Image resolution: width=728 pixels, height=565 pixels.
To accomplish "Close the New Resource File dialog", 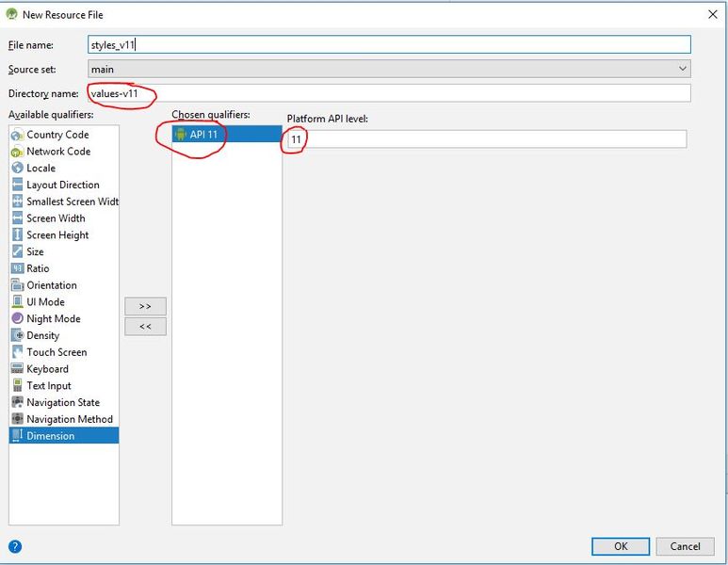I will pos(713,14).
